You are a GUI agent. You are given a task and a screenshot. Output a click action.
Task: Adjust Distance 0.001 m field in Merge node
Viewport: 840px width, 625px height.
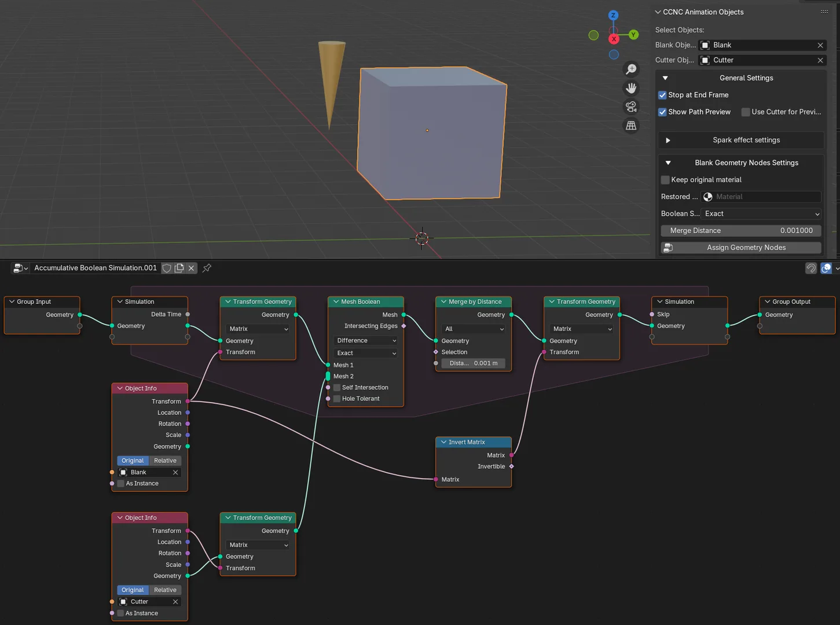click(x=474, y=363)
